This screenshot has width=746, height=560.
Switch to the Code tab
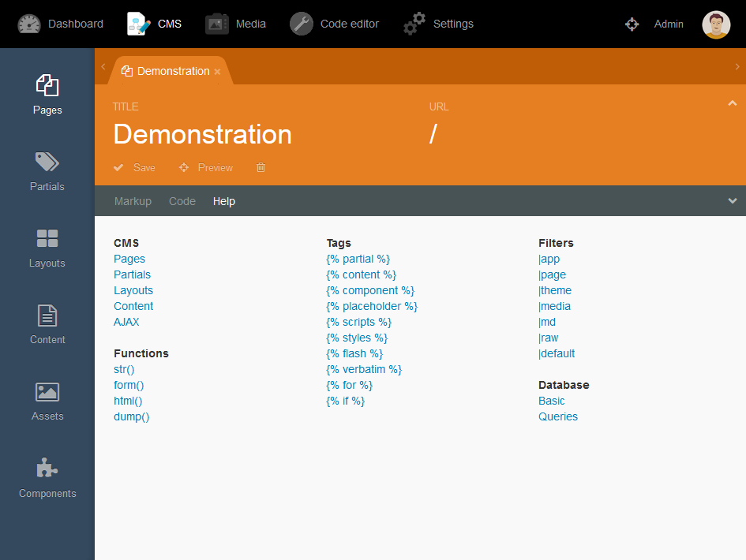pyautogui.click(x=182, y=201)
